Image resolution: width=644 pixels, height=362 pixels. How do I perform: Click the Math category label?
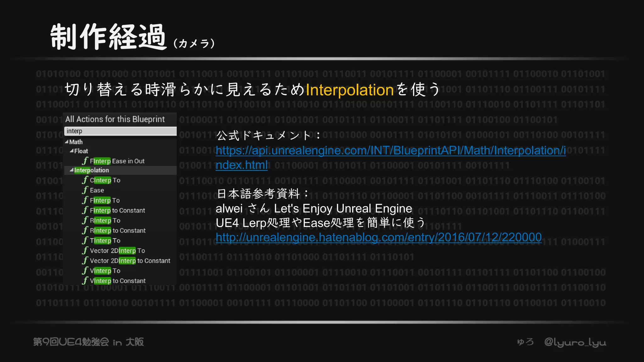76,142
